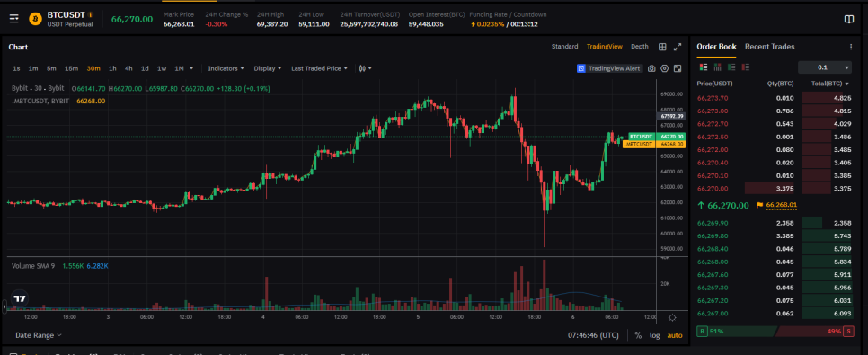Select the 5m timeframe

51,68
